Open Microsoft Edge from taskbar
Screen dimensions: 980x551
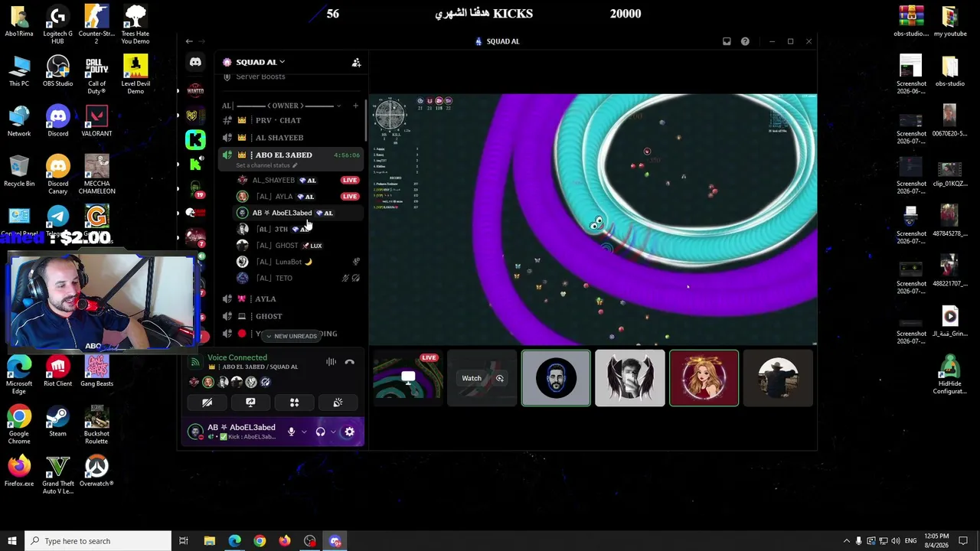[x=234, y=541]
